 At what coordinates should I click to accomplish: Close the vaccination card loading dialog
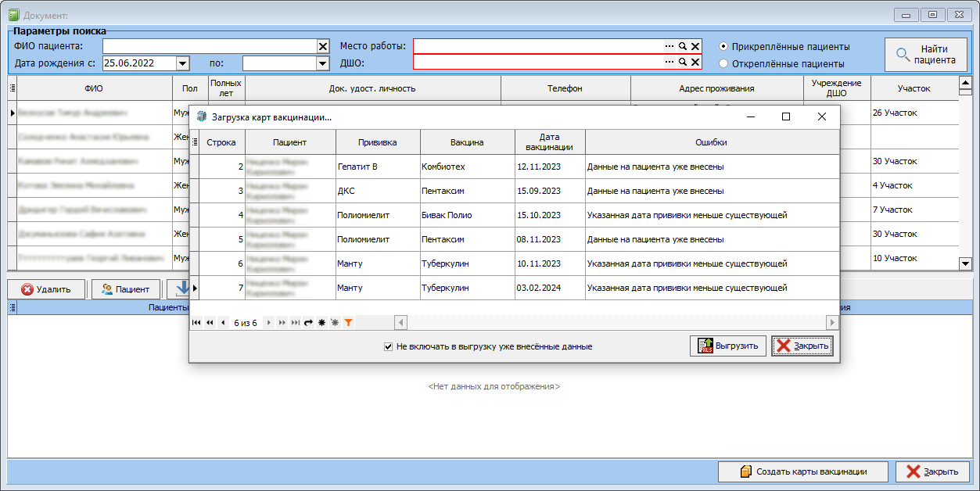coord(802,346)
